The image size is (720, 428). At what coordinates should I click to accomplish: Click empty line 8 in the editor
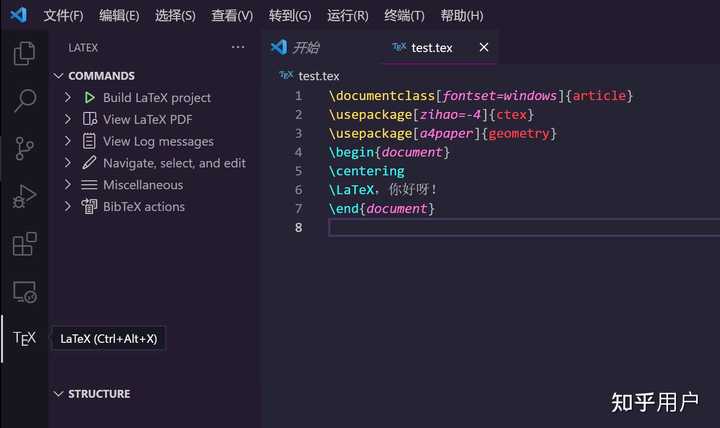(x=500, y=228)
